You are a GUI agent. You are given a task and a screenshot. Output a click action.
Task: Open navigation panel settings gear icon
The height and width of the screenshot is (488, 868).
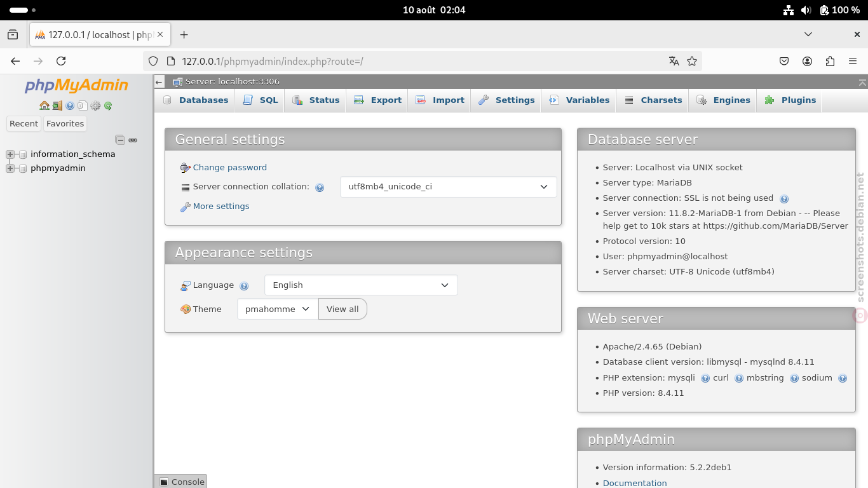click(x=95, y=106)
